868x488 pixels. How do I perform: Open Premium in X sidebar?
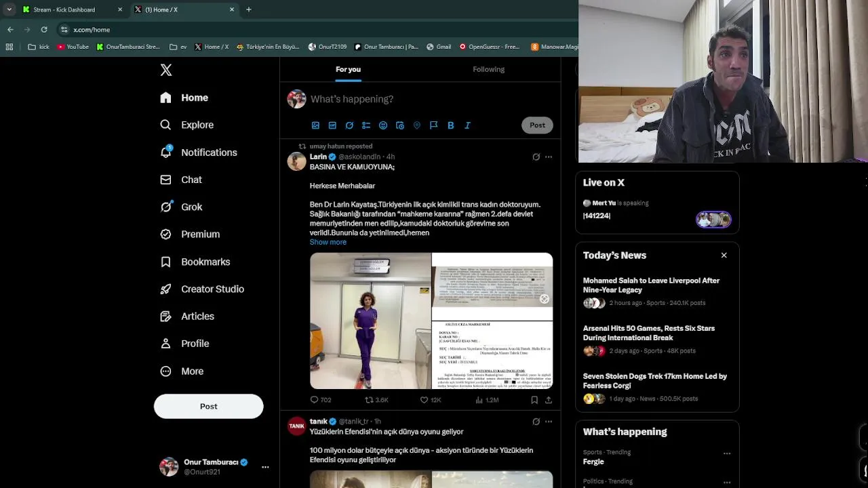tap(190, 234)
